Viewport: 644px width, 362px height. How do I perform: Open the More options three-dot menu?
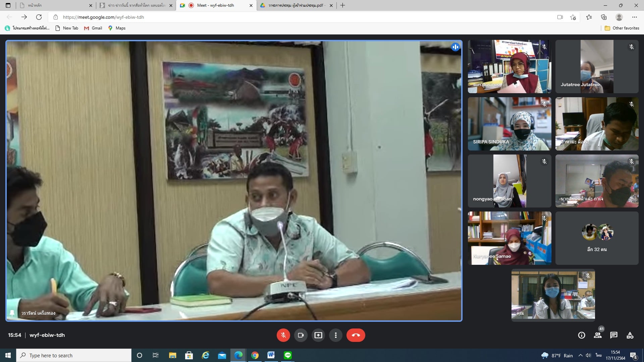[335, 335]
